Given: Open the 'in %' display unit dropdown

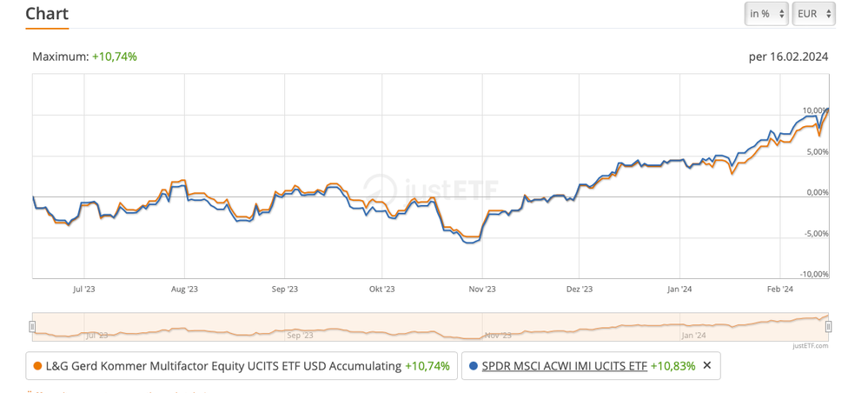Looking at the screenshot, I should click(x=765, y=13).
